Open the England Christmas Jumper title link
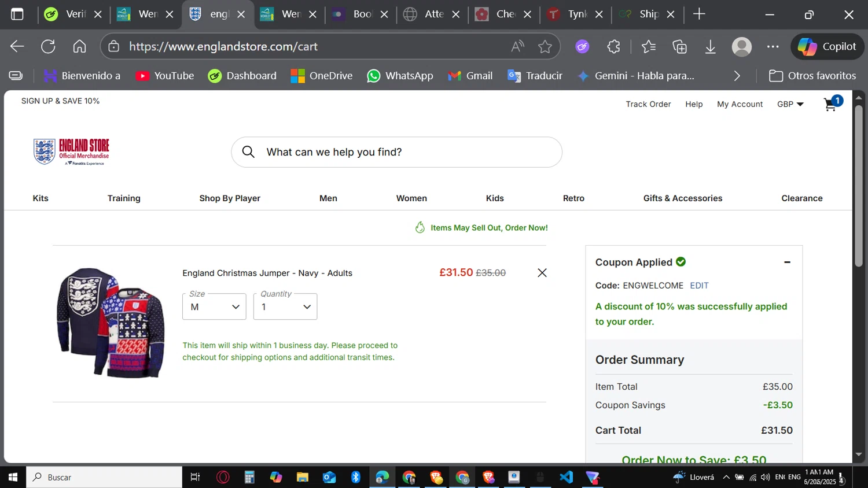The image size is (868, 488). 267,273
